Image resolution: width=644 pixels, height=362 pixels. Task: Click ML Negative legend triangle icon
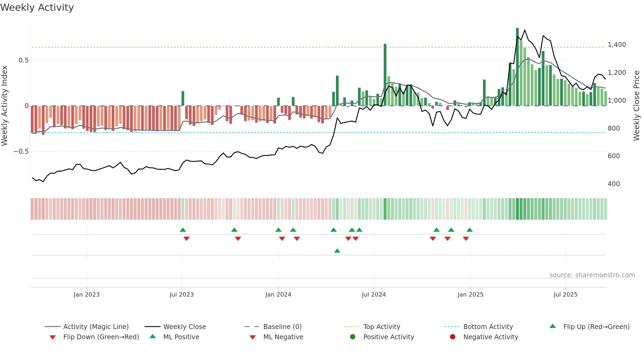click(x=253, y=337)
